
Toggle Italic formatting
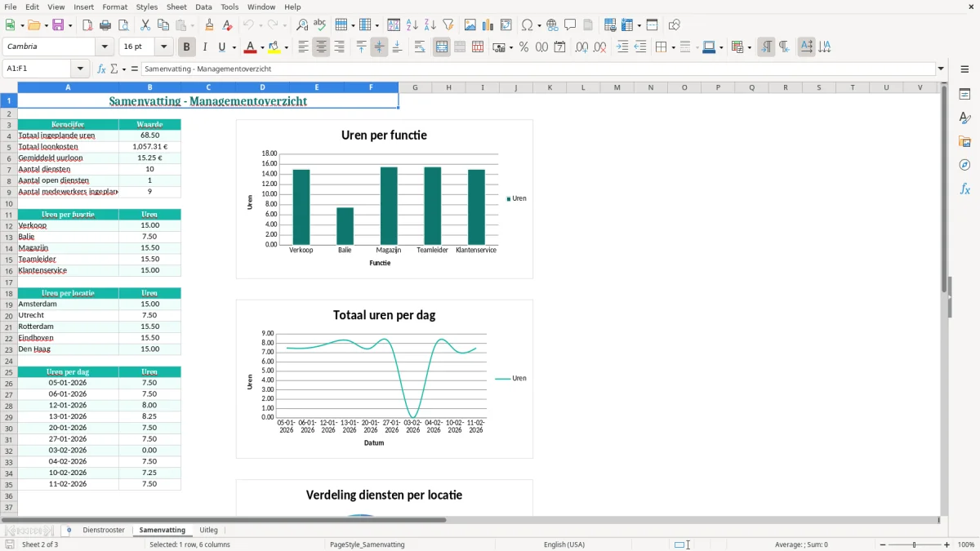click(x=205, y=47)
